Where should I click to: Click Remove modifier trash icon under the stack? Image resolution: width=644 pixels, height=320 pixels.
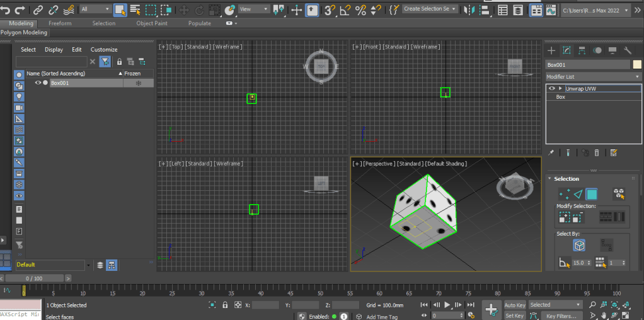597,152
